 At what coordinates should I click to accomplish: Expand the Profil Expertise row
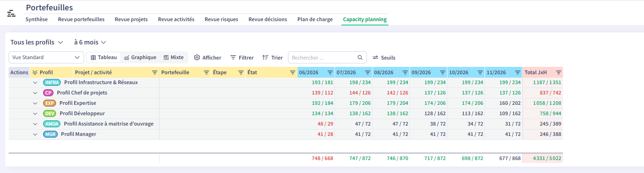coord(35,103)
